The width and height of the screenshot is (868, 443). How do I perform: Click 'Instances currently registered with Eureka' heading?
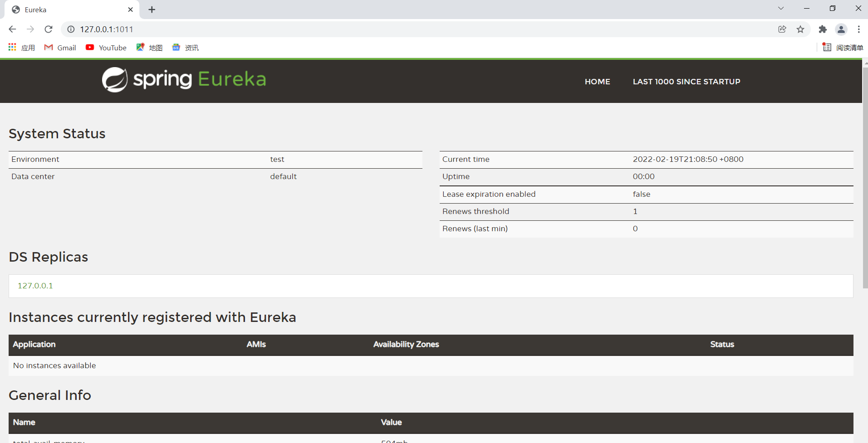pos(152,317)
